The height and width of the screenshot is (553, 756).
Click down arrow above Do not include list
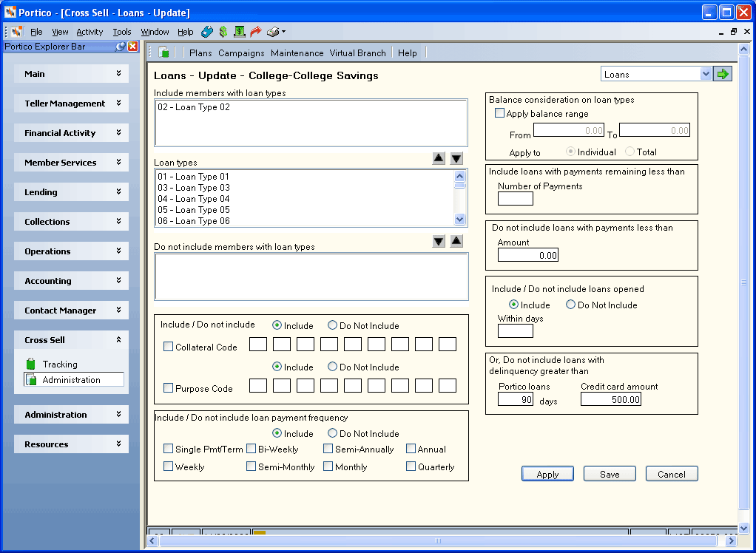438,241
